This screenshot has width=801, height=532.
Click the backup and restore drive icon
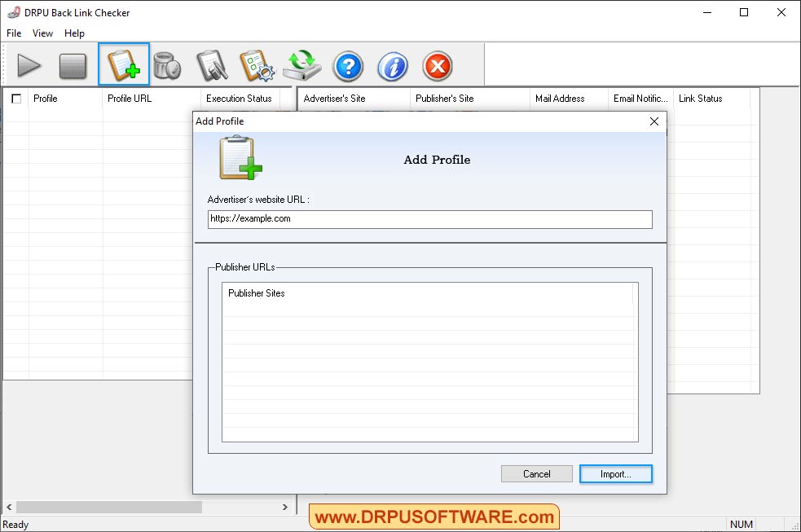coord(302,66)
